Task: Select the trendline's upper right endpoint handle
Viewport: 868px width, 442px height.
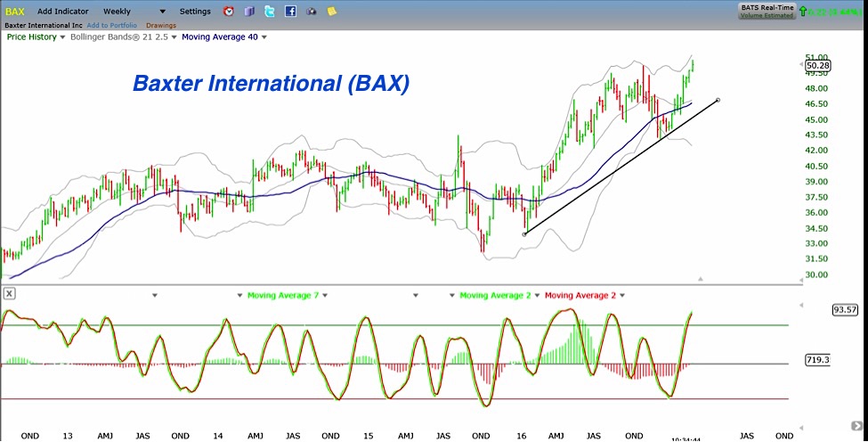Action: pos(718,101)
